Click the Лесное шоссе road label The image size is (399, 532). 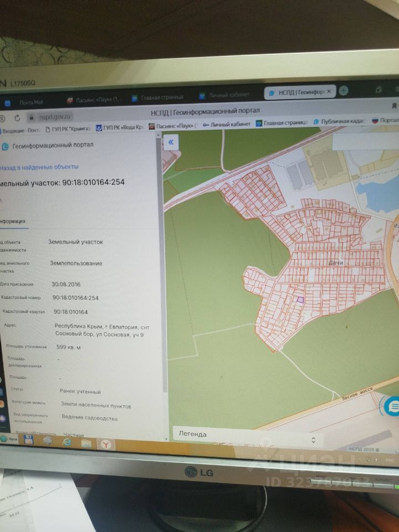pyautogui.click(x=357, y=393)
